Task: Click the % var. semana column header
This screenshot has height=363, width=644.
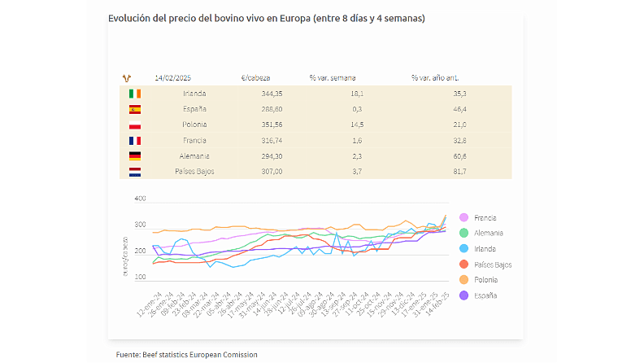Action: point(332,78)
